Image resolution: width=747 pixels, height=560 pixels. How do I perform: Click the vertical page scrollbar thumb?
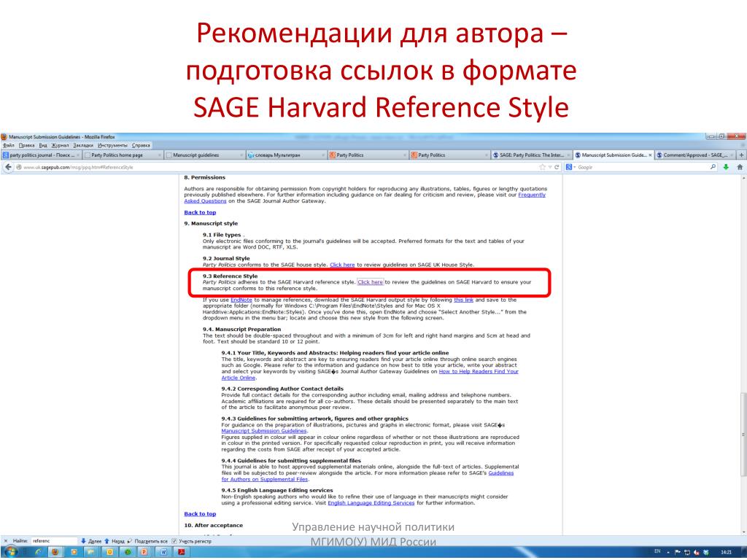pos(743,433)
